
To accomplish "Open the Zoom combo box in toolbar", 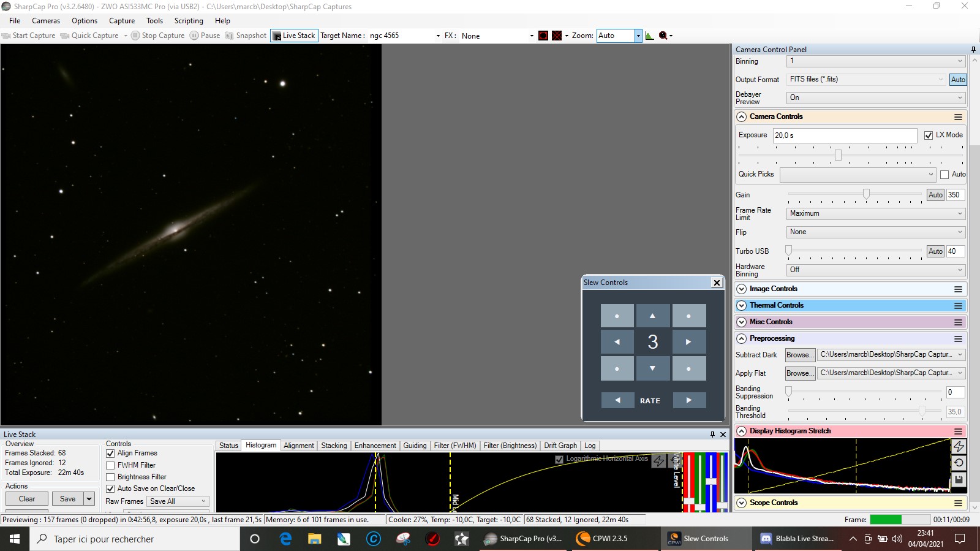I will 619,36.
